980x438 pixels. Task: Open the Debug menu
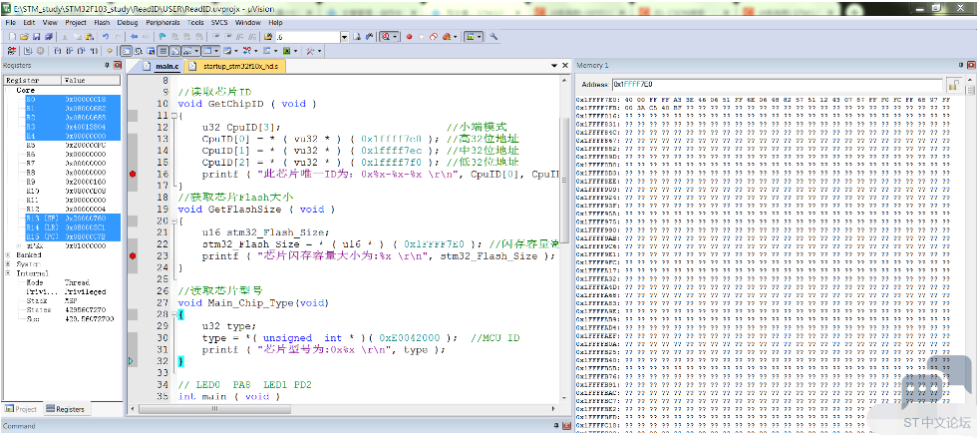[128, 23]
